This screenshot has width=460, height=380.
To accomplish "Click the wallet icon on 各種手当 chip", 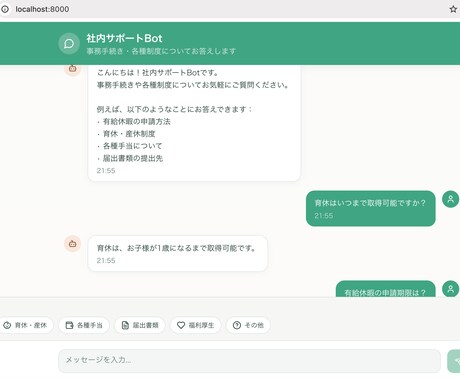I will (69, 325).
